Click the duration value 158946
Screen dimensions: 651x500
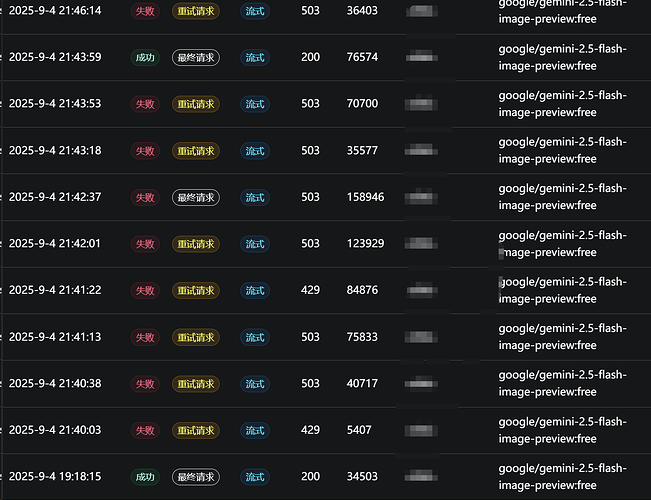click(365, 197)
